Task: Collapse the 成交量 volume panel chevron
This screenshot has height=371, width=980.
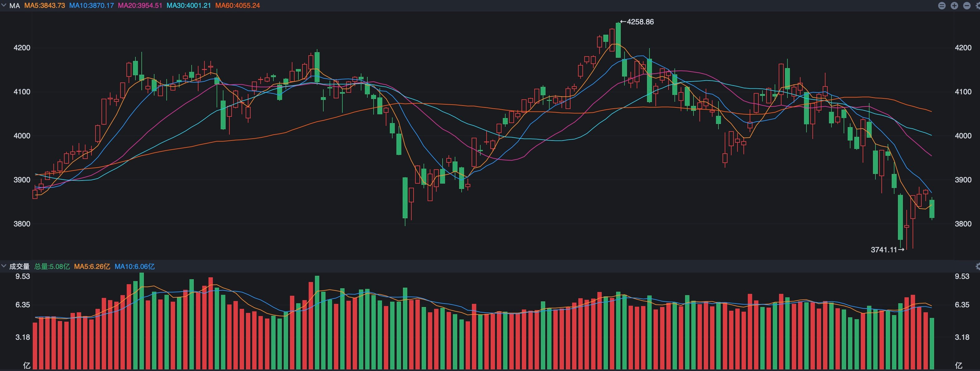Action: pyautogui.click(x=4, y=266)
